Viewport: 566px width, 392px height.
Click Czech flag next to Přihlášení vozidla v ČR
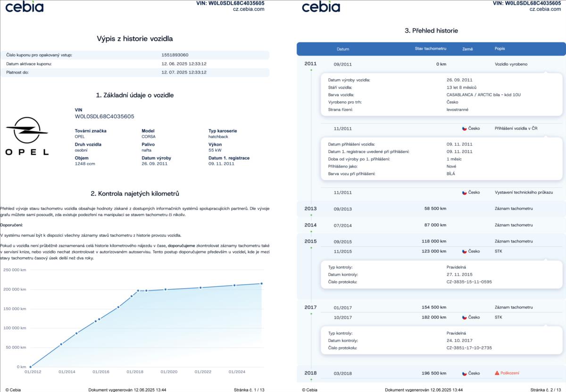click(x=464, y=128)
